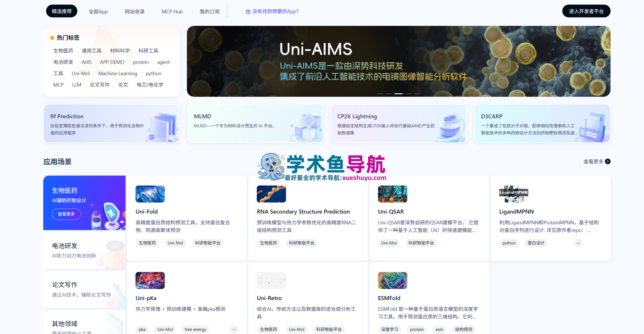Click the ESMFold card title
Screen dimensions: 644x334
[x=389, y=298]
